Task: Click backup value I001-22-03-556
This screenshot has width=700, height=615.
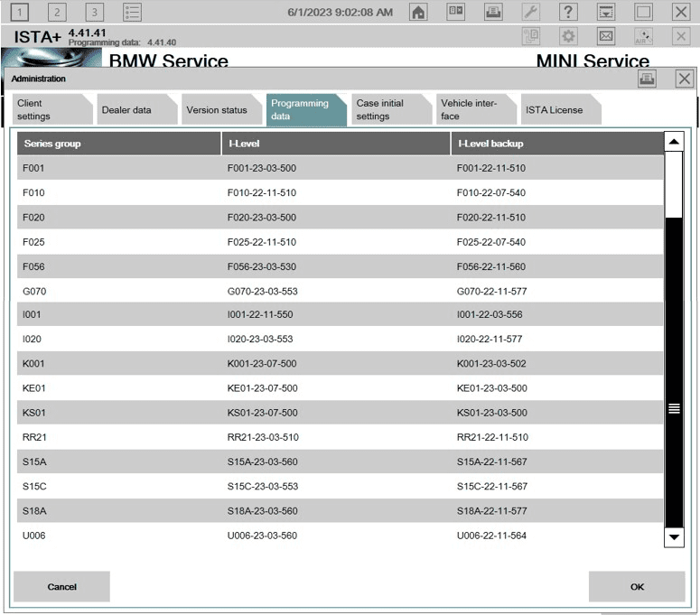Action: pyautogui.click(x=490, y=314)
